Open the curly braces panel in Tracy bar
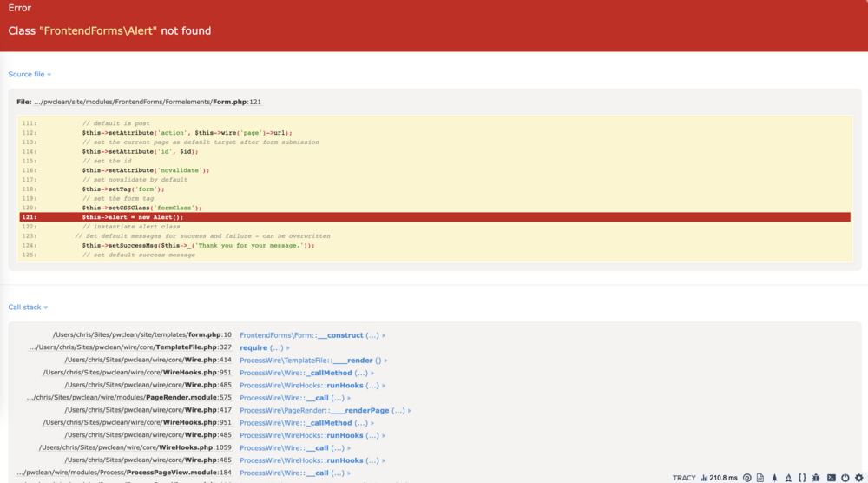This screenshot has height=483, width=868. (802, 478)
